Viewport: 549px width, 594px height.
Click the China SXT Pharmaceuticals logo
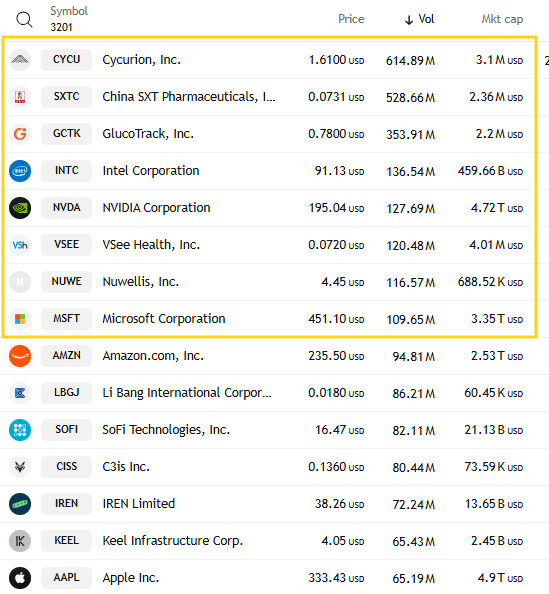(20, 97)
